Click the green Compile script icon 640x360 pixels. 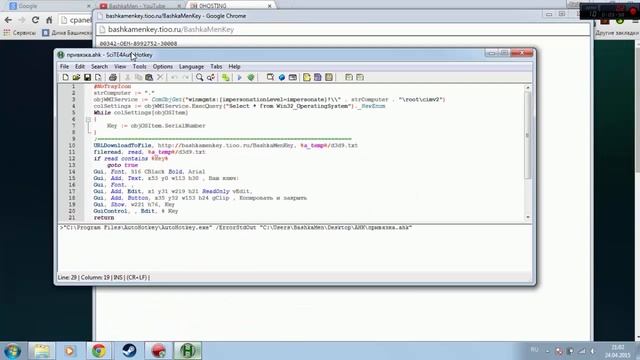coord(226,77)
